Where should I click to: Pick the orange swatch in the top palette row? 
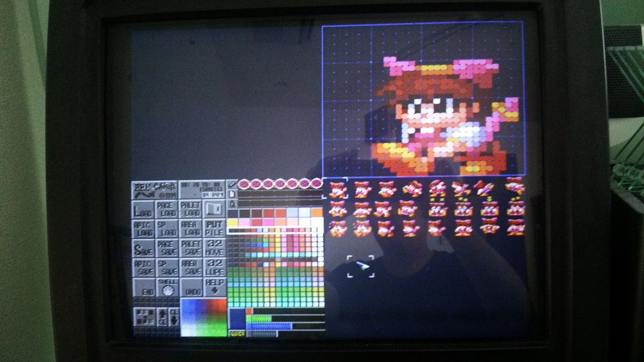317,213
